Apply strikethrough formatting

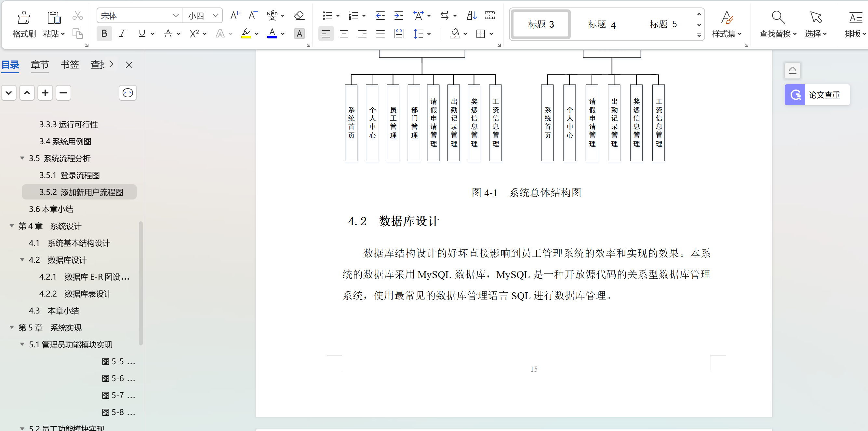point(169,34)
